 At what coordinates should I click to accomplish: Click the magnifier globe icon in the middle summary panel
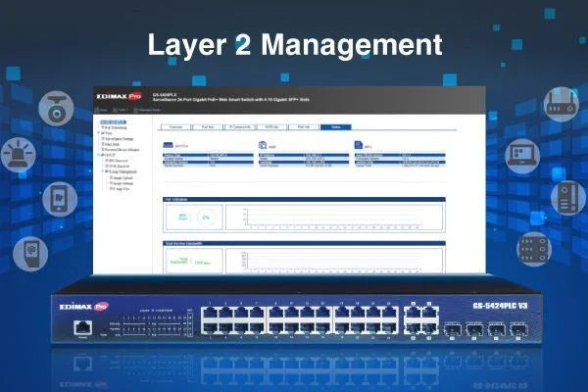(x=262, y=144)
